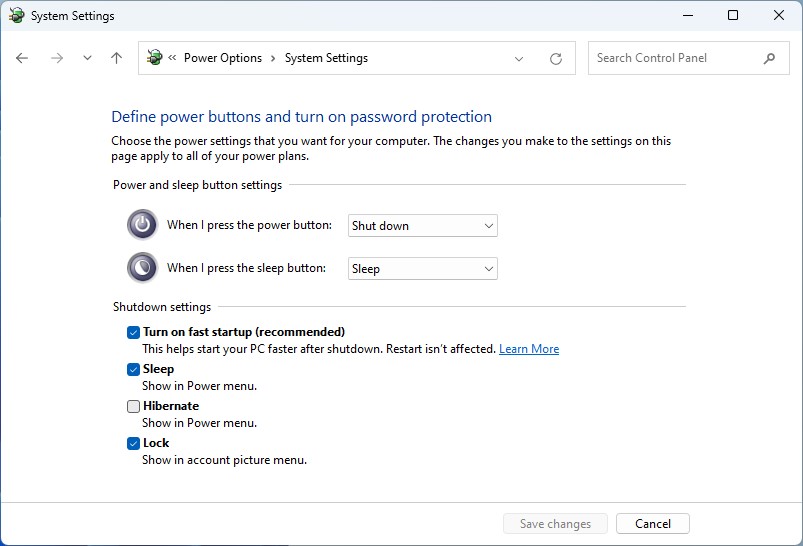Expand address bar history dropdown

pyautogui.click(x=519, y=58)
